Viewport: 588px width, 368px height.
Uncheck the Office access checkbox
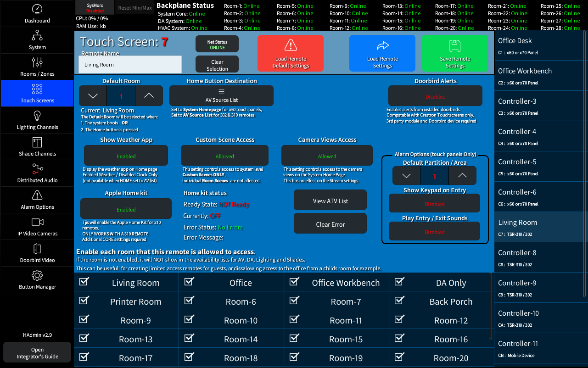click(x=189, y=282)
